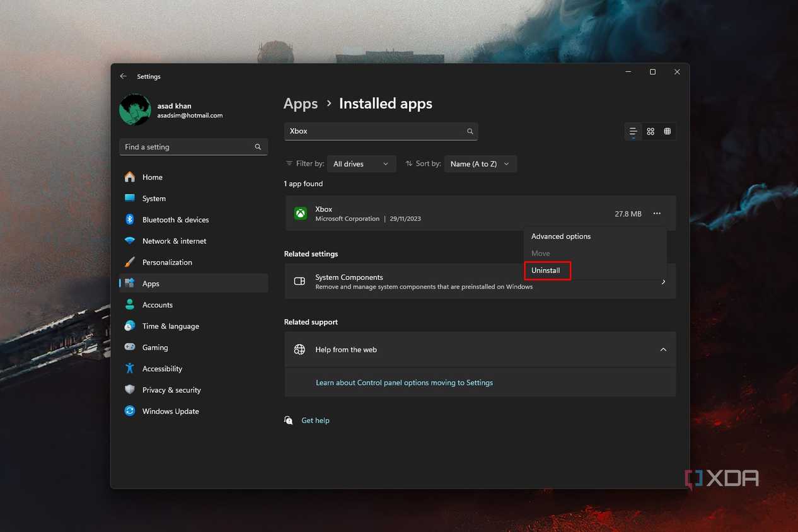Select Uninstall from the Xbox context menu
This screenshot has height=532, width=798.
(x=546, y=270)
